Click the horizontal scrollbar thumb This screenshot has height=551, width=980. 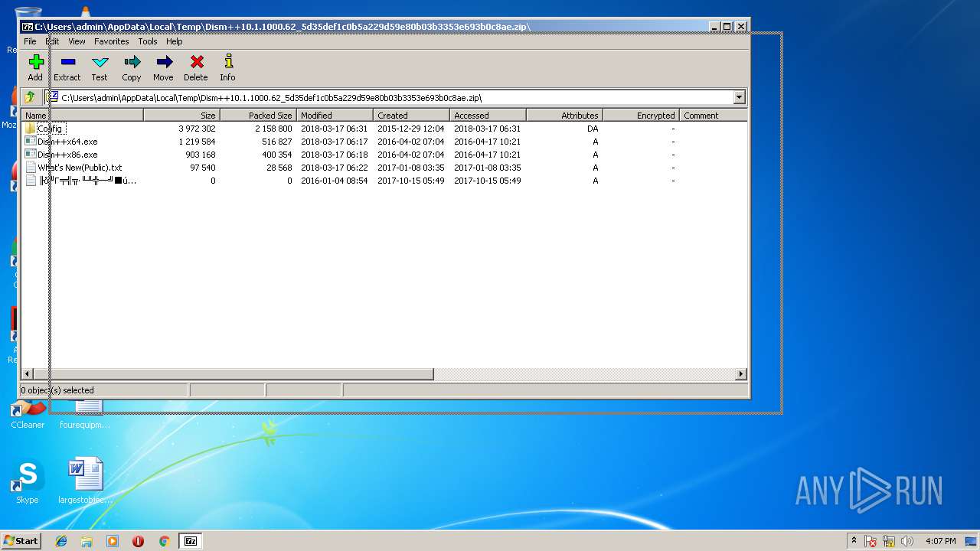pyautogui.click(x=234, y=374)
